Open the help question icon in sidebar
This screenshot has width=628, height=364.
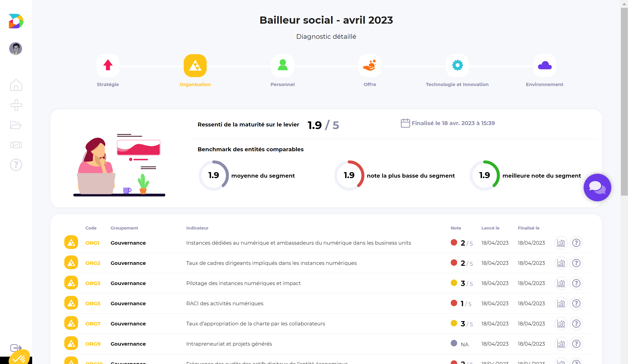coord(16,165)
